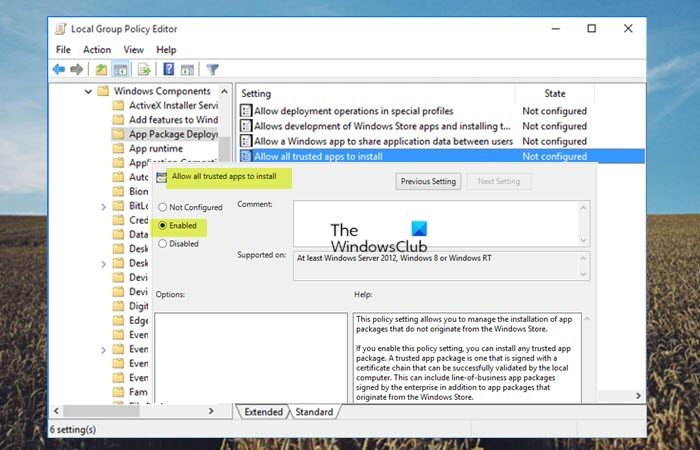The image size is (700, 450).
Task: Click the Previous Setting button
Action: (428, 181)
